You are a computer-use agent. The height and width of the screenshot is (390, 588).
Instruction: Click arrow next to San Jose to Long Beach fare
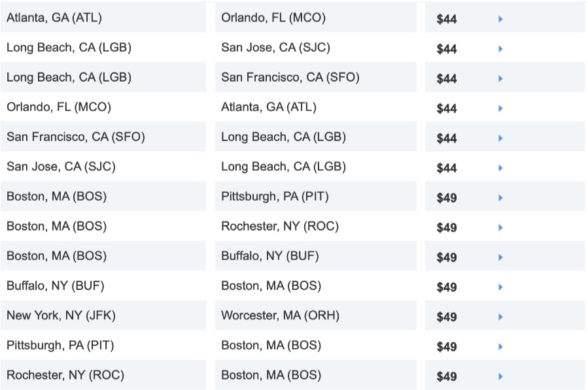click(500, 168)
